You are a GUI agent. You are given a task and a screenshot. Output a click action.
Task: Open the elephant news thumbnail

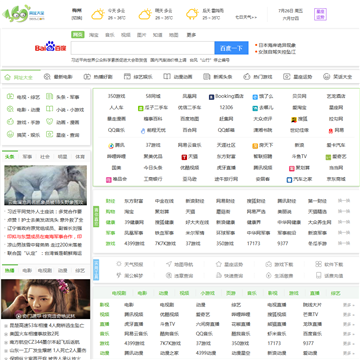[46, 185]
